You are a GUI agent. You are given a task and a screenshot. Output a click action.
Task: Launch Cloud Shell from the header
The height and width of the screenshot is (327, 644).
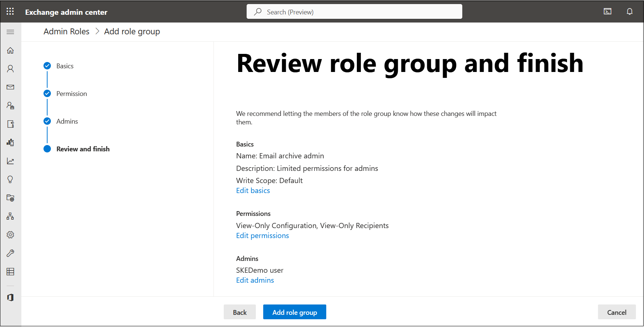click(608, 11)
